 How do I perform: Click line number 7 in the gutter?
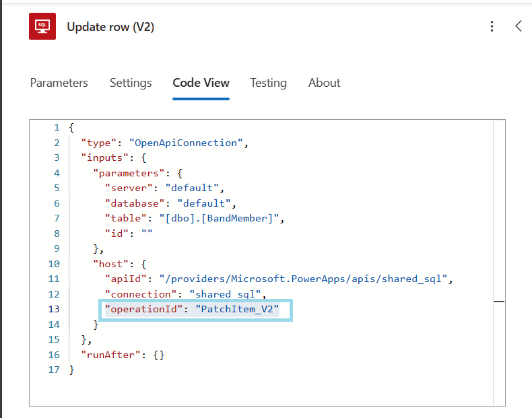(x=57, y=218)
